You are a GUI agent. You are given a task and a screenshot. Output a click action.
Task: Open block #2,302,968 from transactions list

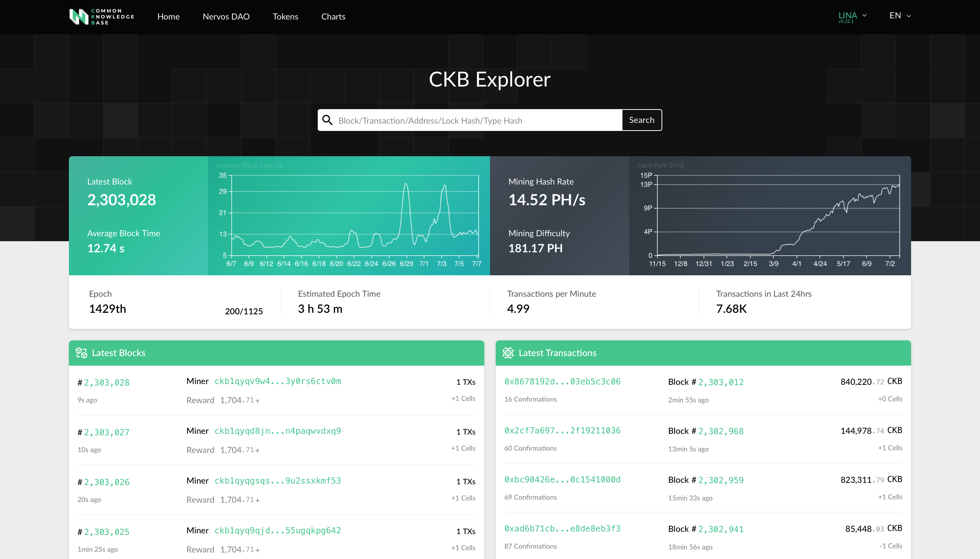(720, 431)
